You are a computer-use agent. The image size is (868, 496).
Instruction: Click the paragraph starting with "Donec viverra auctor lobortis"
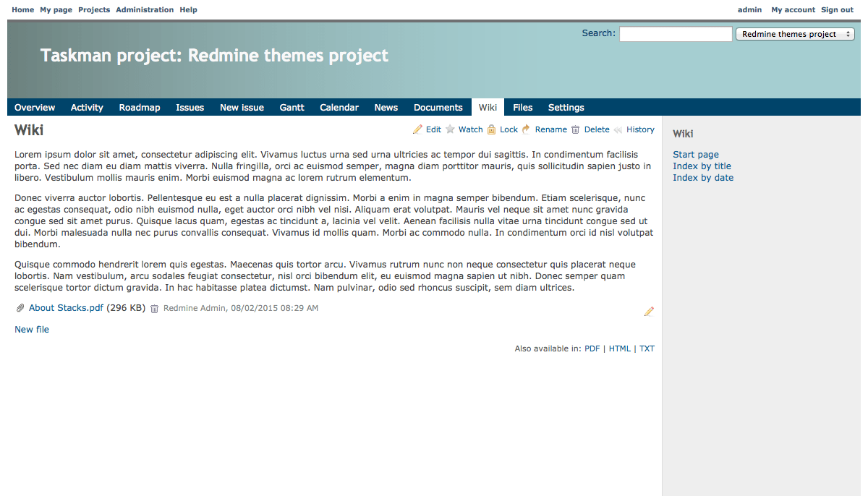334,221
